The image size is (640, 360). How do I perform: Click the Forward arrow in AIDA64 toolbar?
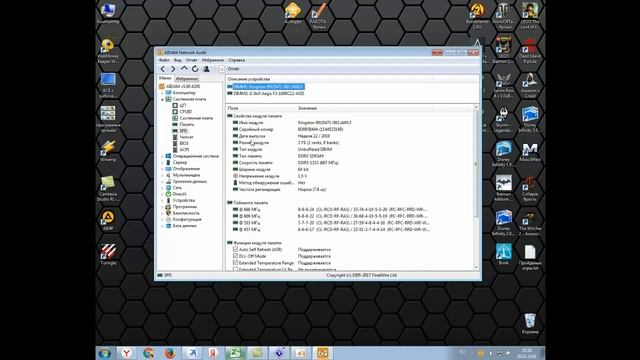(x=173, y=69)
